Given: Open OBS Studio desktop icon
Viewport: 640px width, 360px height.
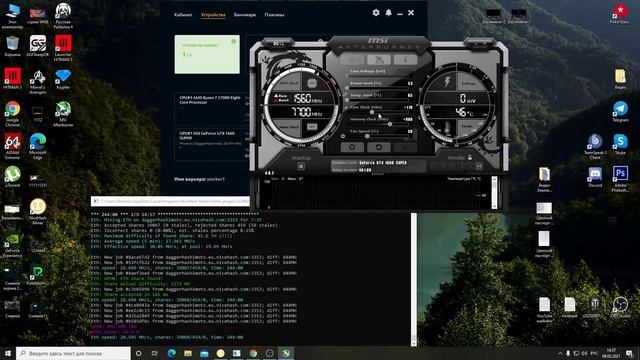Looking at the screenshot, I should click(x=620, y=307).
